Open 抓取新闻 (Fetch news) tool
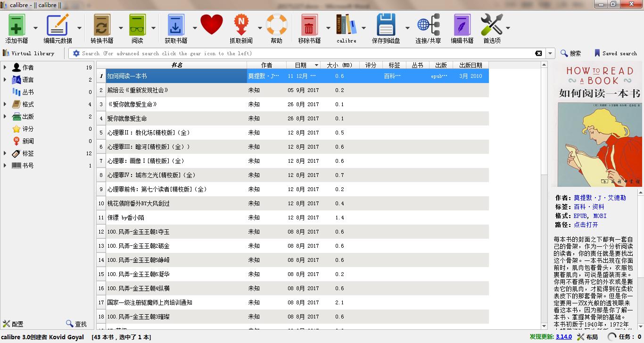This screenshot has width=644, height=343. (x=241, y=24)
